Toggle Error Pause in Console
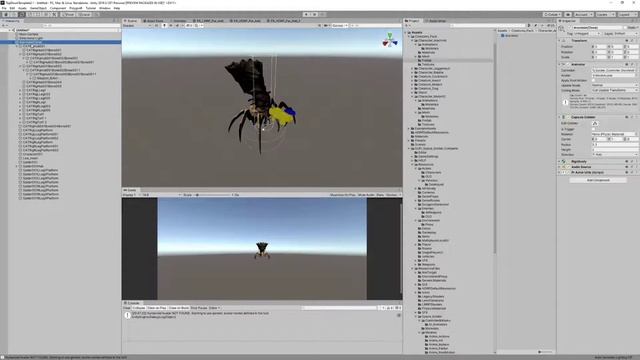This screenshot has height=360, width=640. [199, 308]
